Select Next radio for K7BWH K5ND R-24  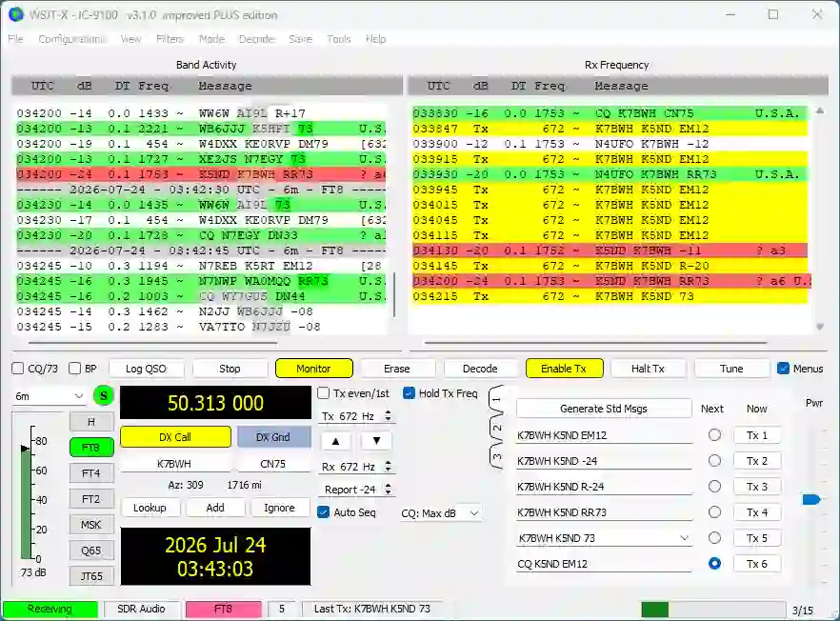pyautogui.click(x=714, y=487)
